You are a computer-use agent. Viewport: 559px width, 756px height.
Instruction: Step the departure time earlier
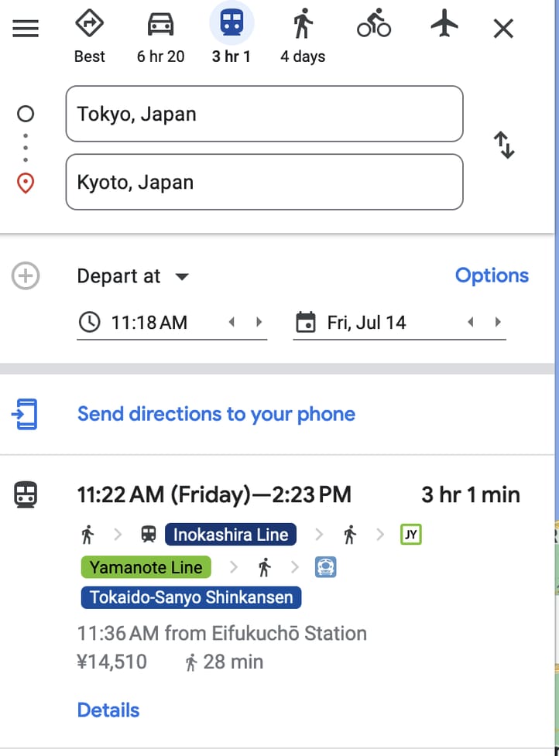[x=231, y=323]
